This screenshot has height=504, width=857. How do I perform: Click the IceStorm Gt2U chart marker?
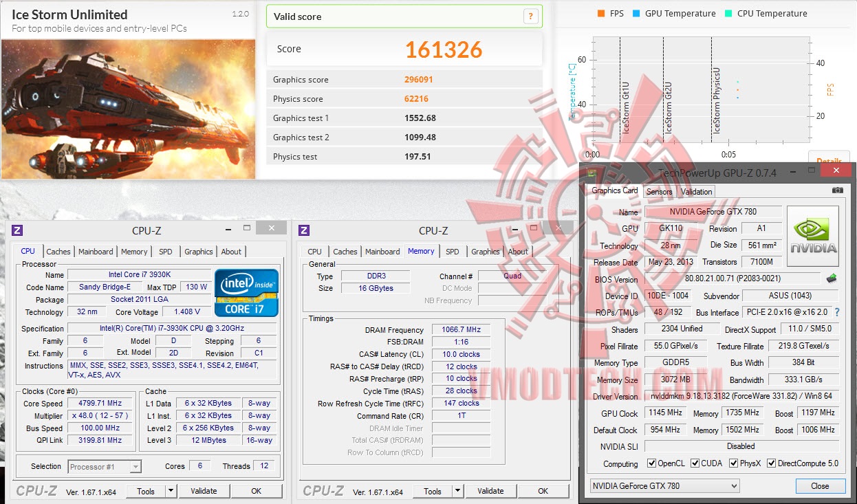coord(669,108)
